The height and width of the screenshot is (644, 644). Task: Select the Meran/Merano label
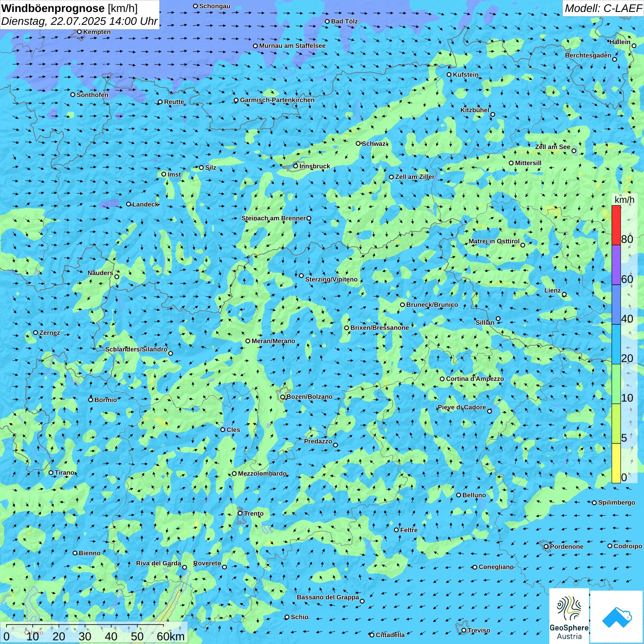273,341
